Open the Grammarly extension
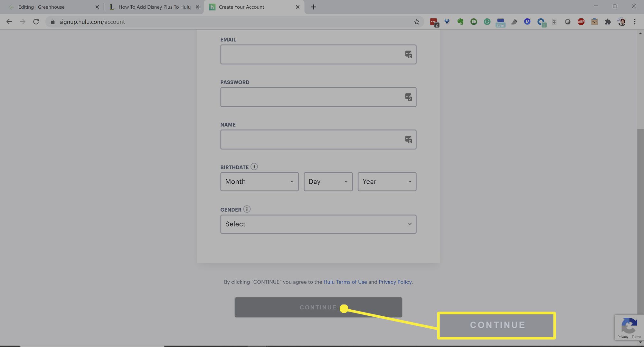 [487, 22]
